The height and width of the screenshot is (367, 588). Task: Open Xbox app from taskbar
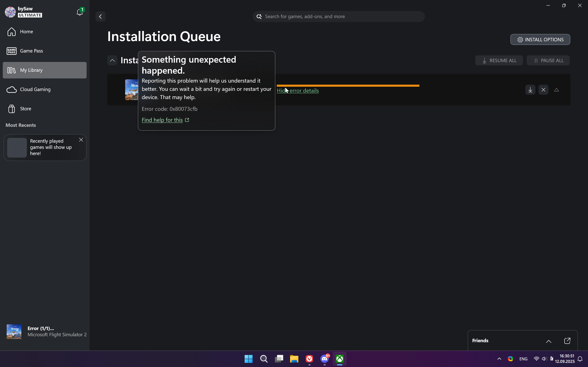coord(339,359)
